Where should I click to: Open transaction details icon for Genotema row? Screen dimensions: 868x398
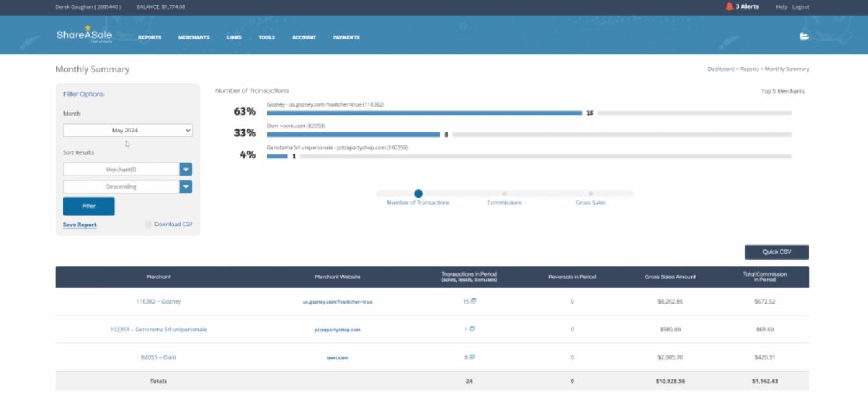point(471,329)
